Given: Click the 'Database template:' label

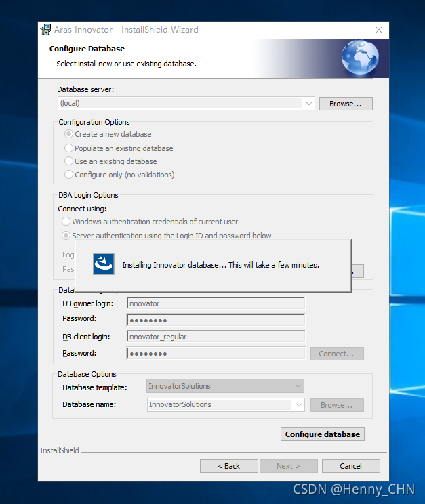Looking at the screenshot, I should 95,387.
